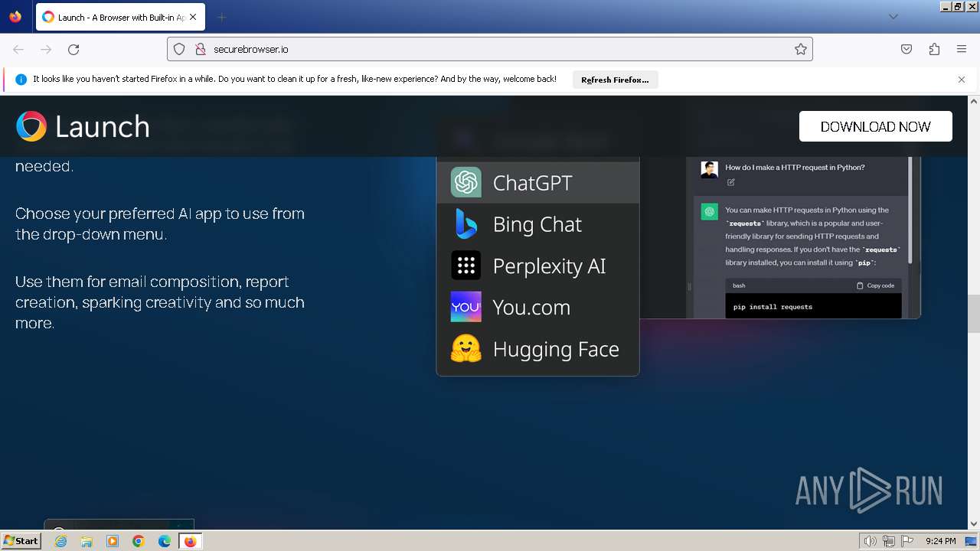The height and width of the screenshot is (551, 980).
Task: Click 'Use them for email composition' paragraph
Action: click(x=160, y=302)
